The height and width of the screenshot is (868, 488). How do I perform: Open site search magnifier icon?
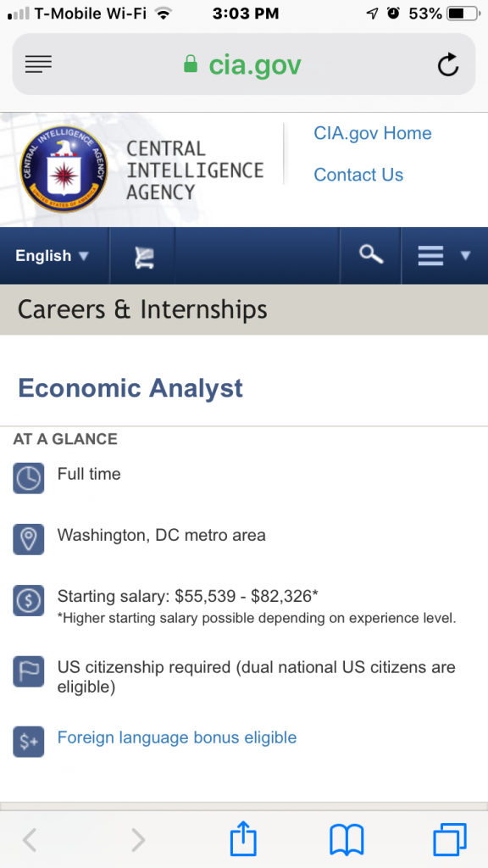click(x=371, y=255)
